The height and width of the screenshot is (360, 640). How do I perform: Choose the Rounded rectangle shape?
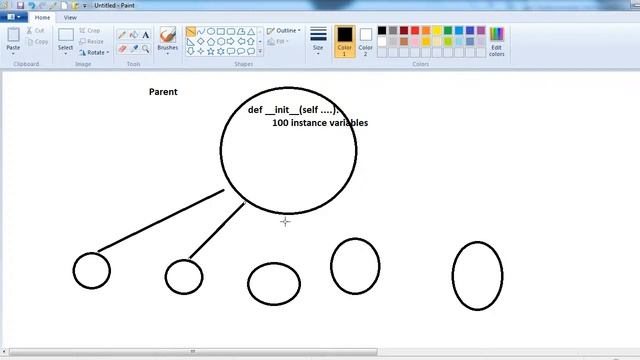231,31
